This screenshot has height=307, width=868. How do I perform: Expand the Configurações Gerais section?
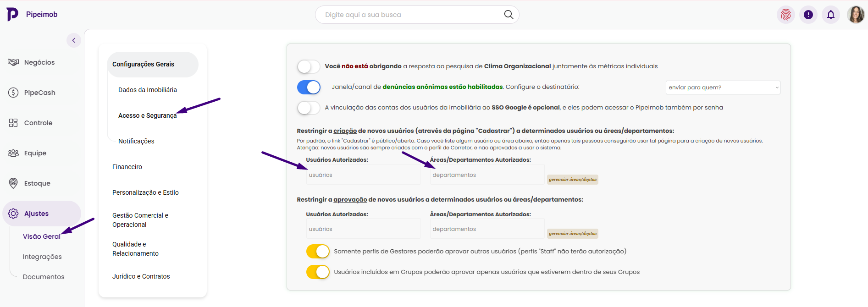pos(143,64)
